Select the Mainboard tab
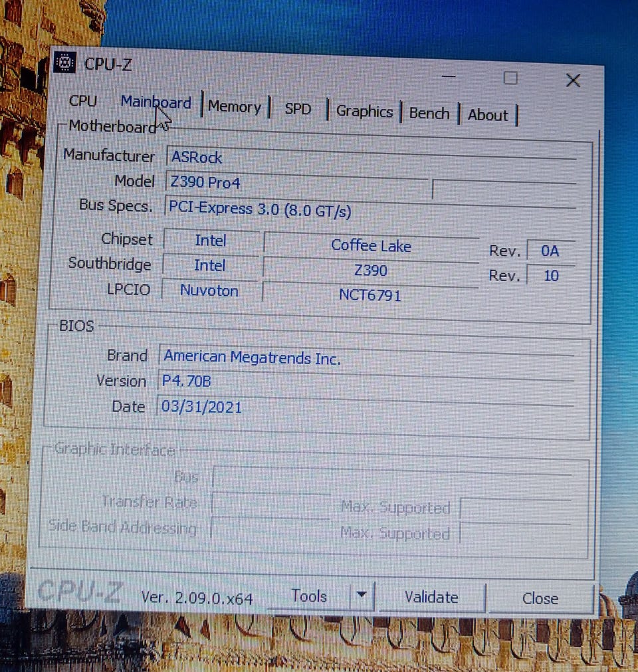The width and height of the screenshot is (638, 672). tap(156, 102)
